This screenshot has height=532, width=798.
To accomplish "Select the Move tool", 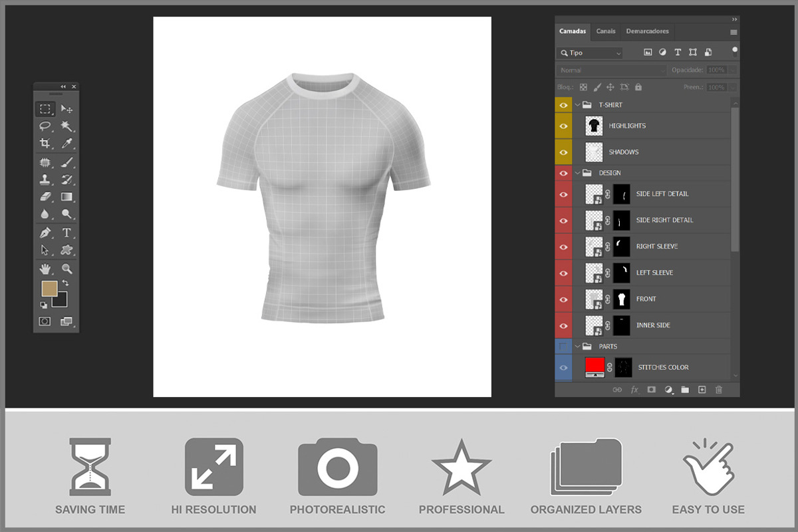I will tap(66, 109).
